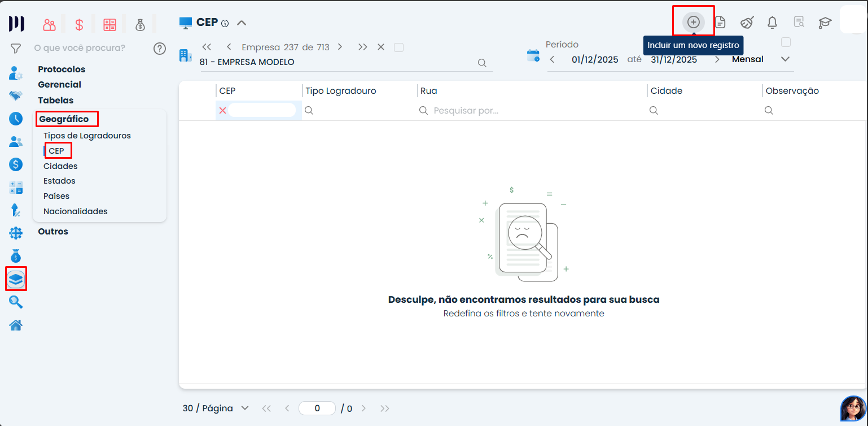Screen dimensions: 868x426
Task: Open Cidades in the Geográfico menu
Action: pos(60,166)
